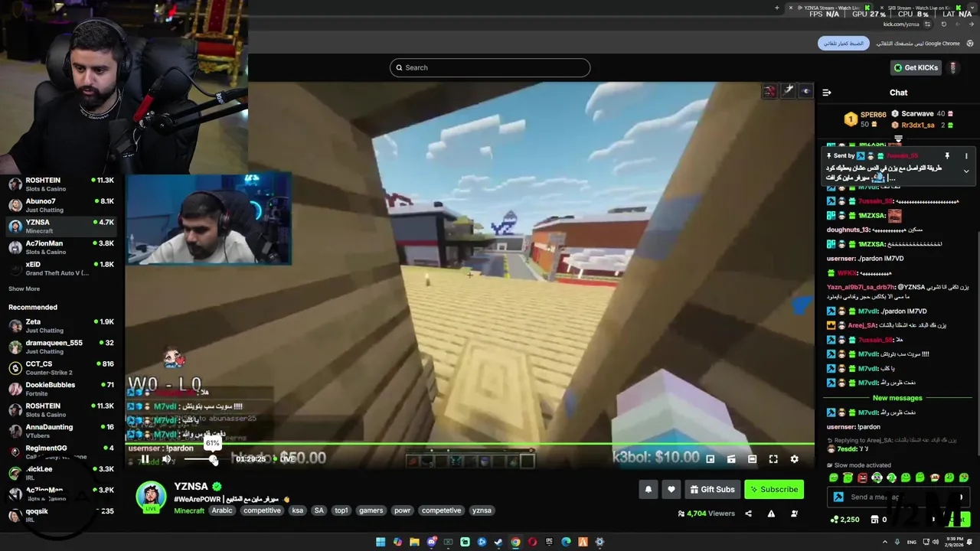This screenshot has width=980, height=551.
Task: Click Chrome default browser prompt button
Action: coord(843,44)
